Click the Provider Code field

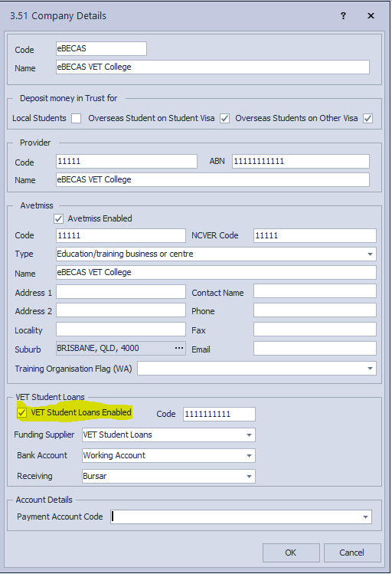coord(126,162)
